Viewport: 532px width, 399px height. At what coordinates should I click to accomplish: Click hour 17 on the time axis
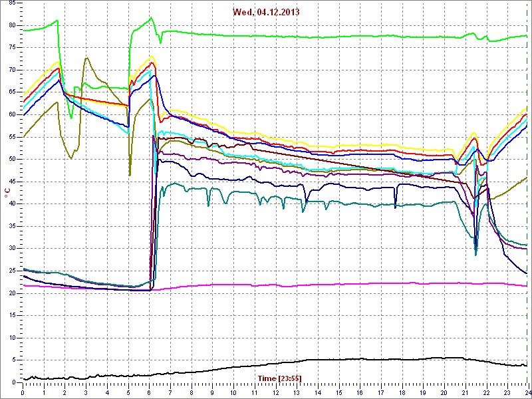(x=380, y=392)
